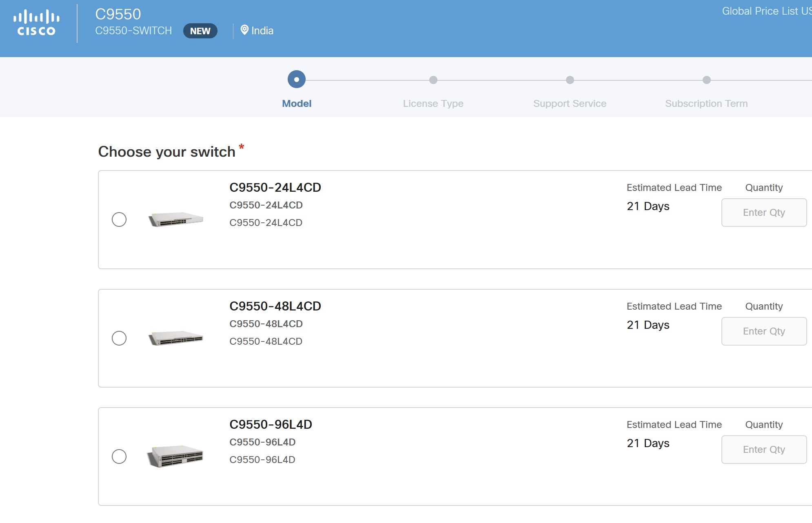Click 21 Days lead time for C9550-96L4D

click(x=648, y=443)
